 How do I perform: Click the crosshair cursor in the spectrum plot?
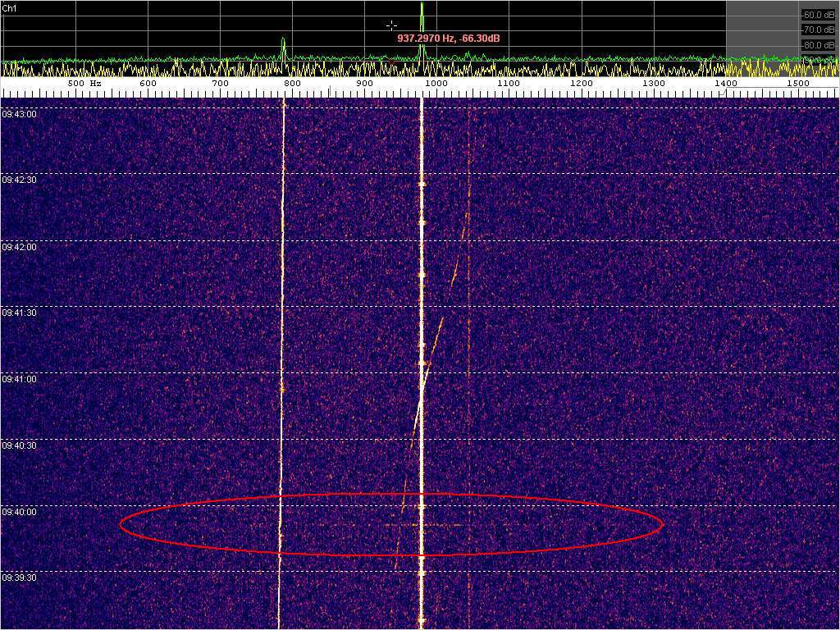coord(391,25)
